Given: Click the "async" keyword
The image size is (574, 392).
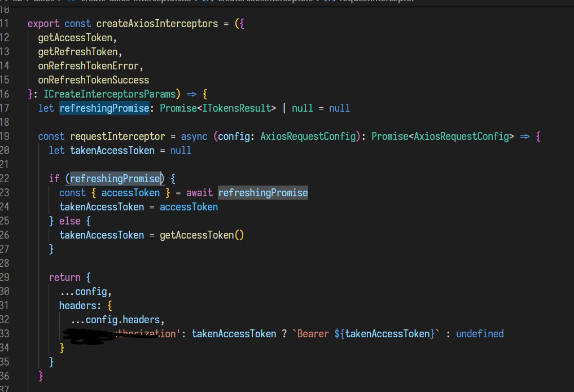Looking at the screenshot, I should tap(194, 136).
